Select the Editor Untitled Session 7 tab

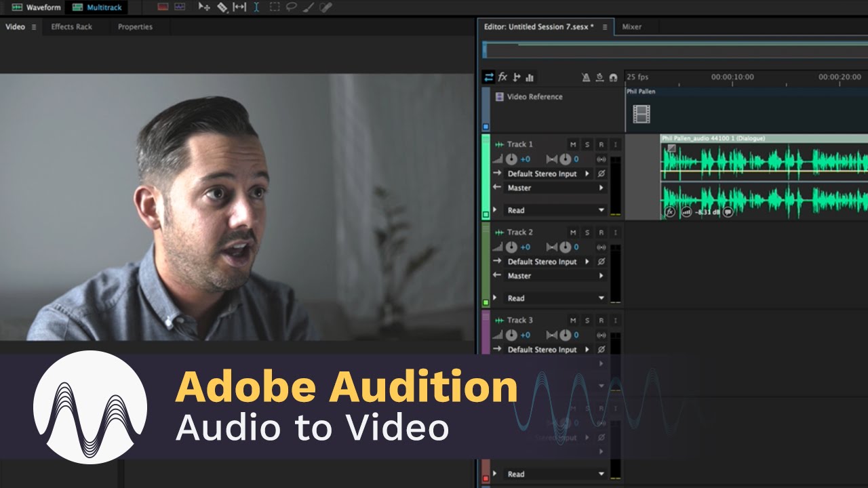pos(538,27)
